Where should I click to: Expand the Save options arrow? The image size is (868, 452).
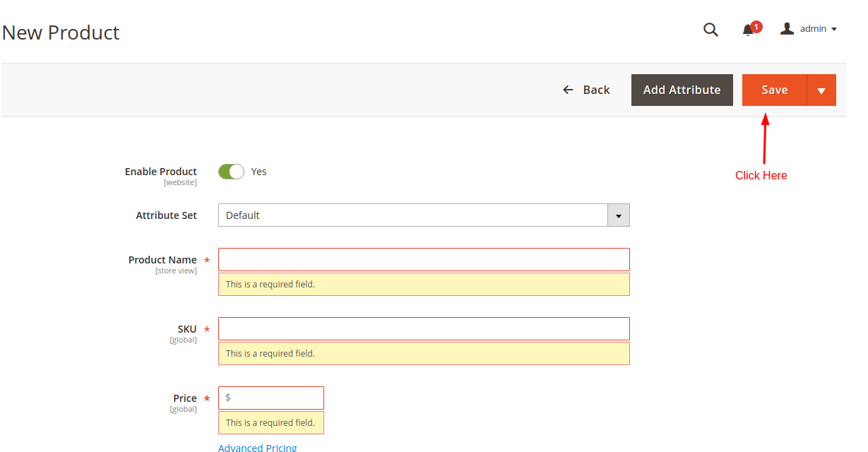(x=821, y=90)
